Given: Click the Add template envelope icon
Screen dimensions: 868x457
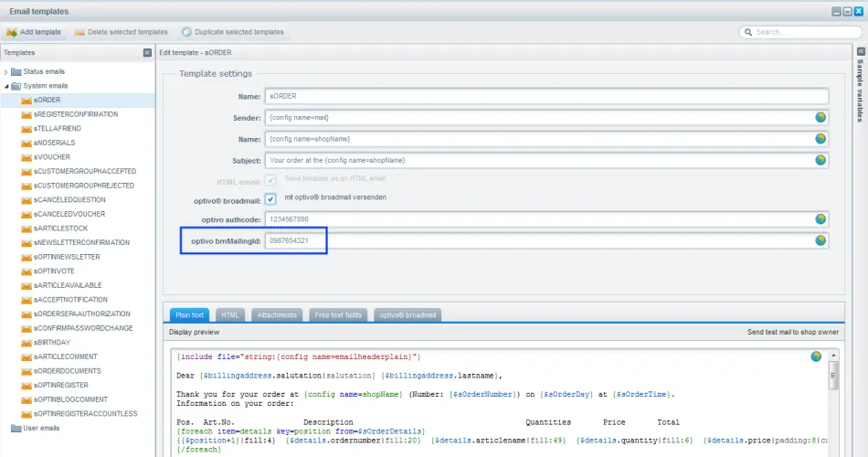Looking at the screenshot, I should pos(12,32).
